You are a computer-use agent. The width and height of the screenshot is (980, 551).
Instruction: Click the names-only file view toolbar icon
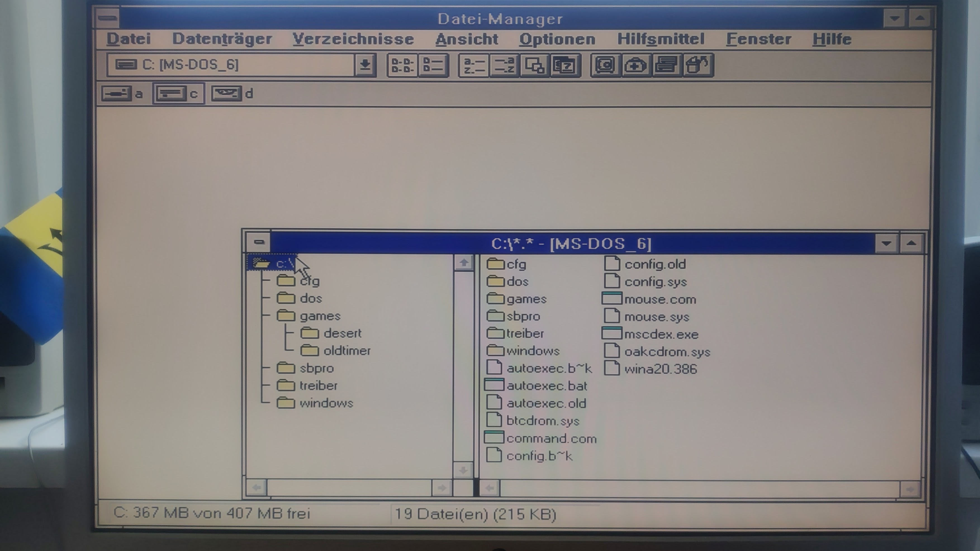point(402,65)
